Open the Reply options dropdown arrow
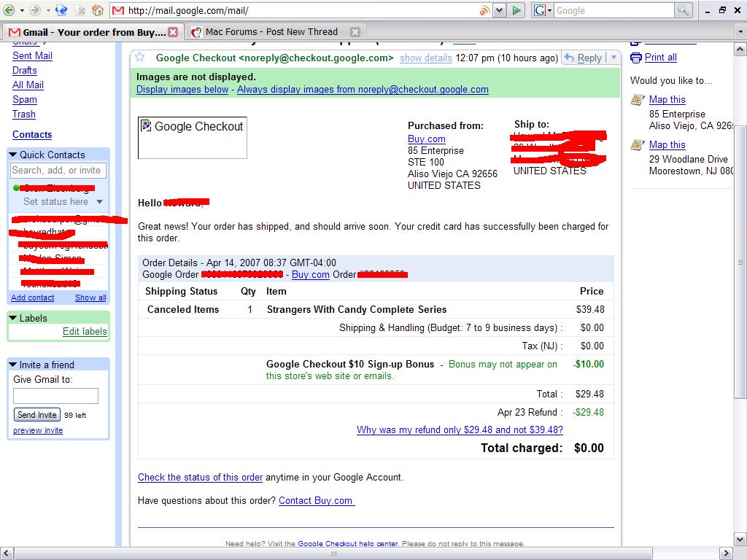The height and width of the screenshot is (560, 747). (614, 58)
